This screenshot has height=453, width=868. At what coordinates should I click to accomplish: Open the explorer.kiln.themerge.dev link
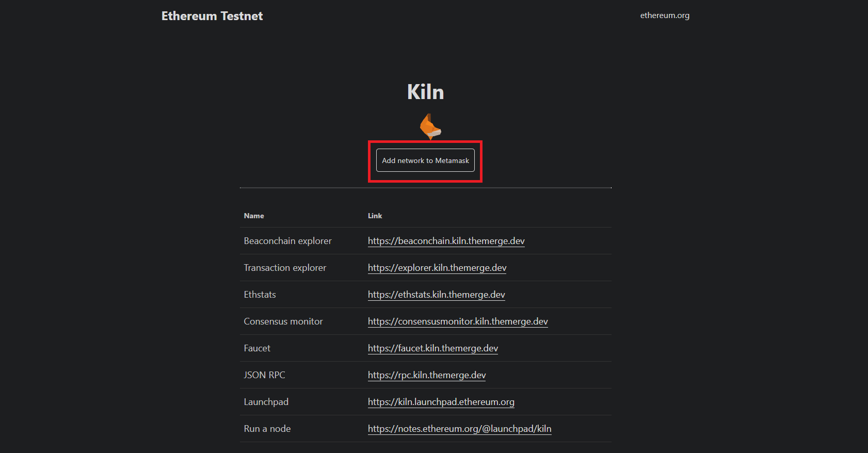(x=437, y=268)
